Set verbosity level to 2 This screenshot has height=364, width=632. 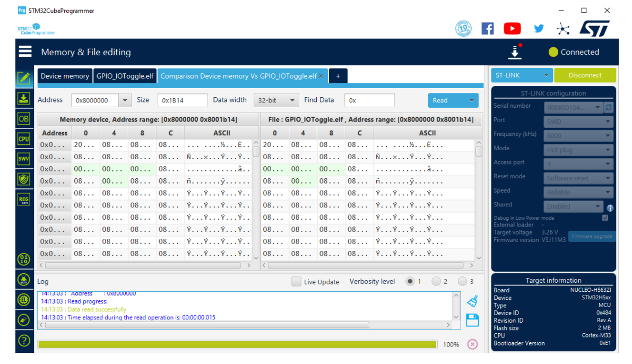[436, 281]
